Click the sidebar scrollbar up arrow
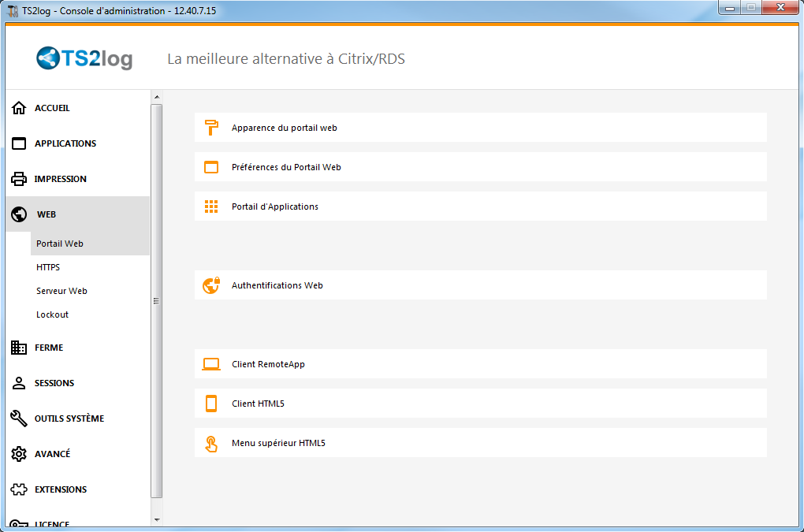 157,97
